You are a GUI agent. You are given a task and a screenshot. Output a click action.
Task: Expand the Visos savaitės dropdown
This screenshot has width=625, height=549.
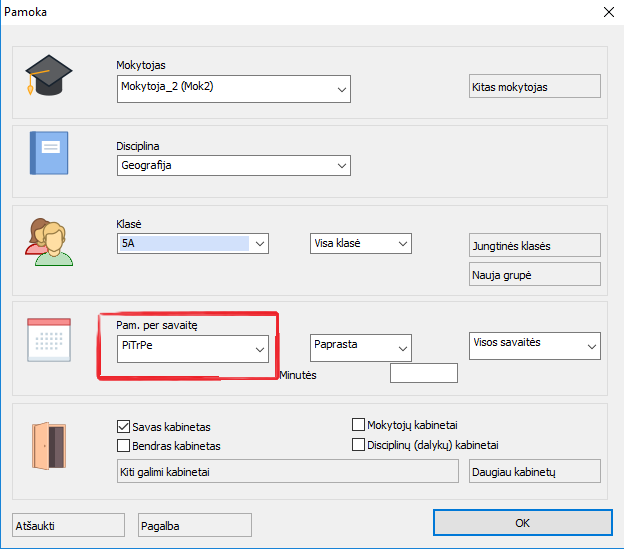point(591,346)
